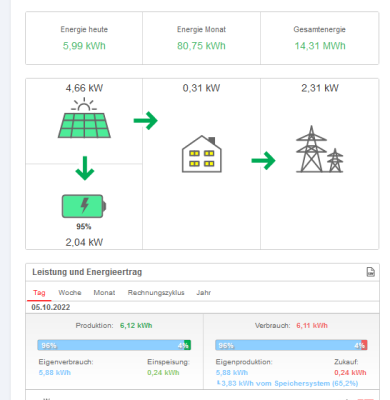Click the power grid pylon icon
This screenshot has width=390, height=400.
pos(320,149)
